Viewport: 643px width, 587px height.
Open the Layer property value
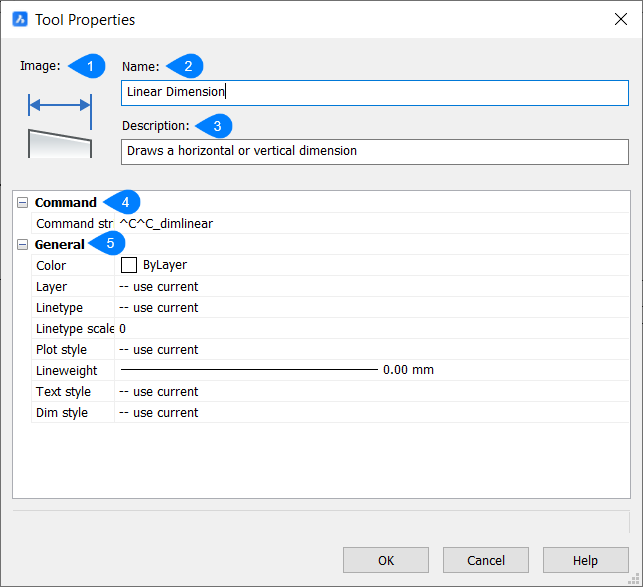click(370, 287)
